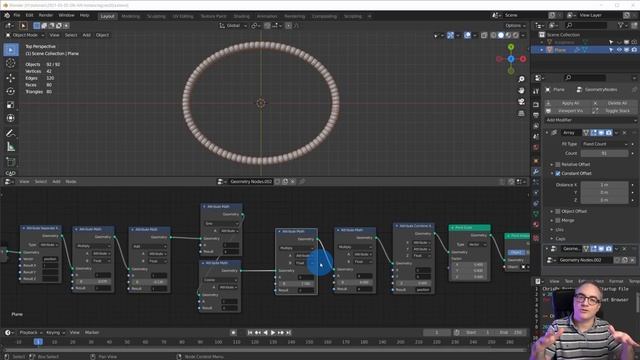The height and width of the screenshot is (360, 640).
Task: Open viewport Options dropdown
Action: pos(515,26)
